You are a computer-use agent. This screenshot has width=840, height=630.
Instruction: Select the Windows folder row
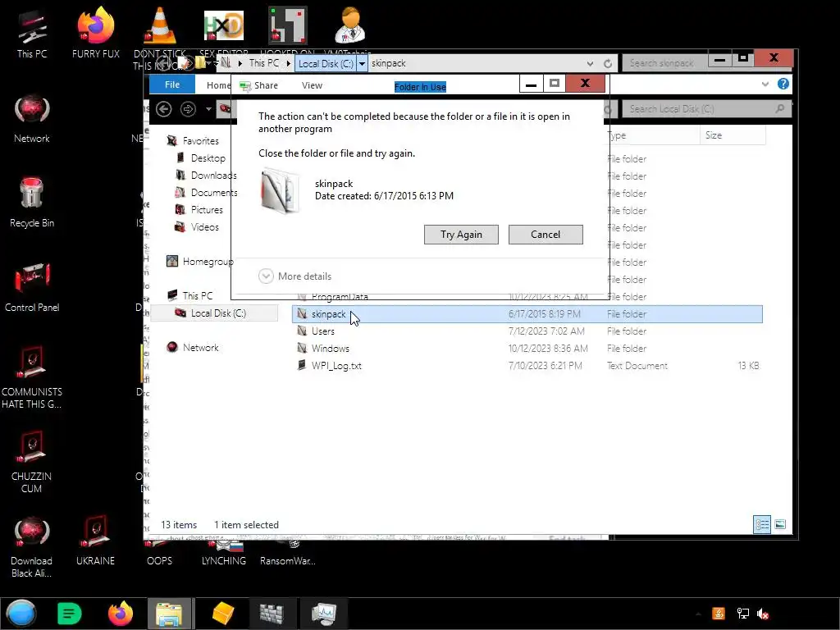(527, 348)
